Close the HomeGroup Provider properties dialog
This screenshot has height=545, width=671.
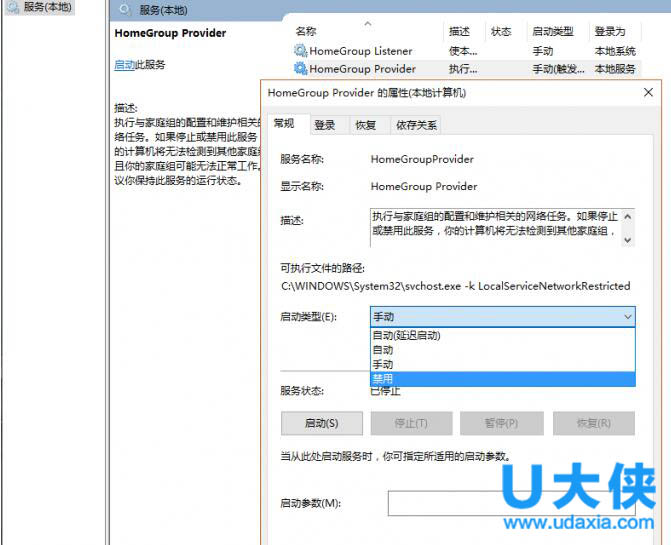point(648,93)
